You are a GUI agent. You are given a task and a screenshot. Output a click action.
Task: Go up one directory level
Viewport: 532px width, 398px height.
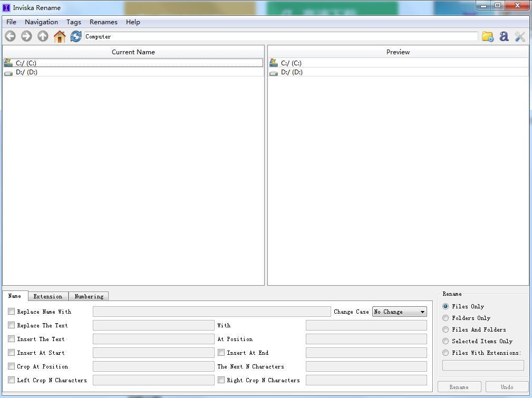(43, 36)
